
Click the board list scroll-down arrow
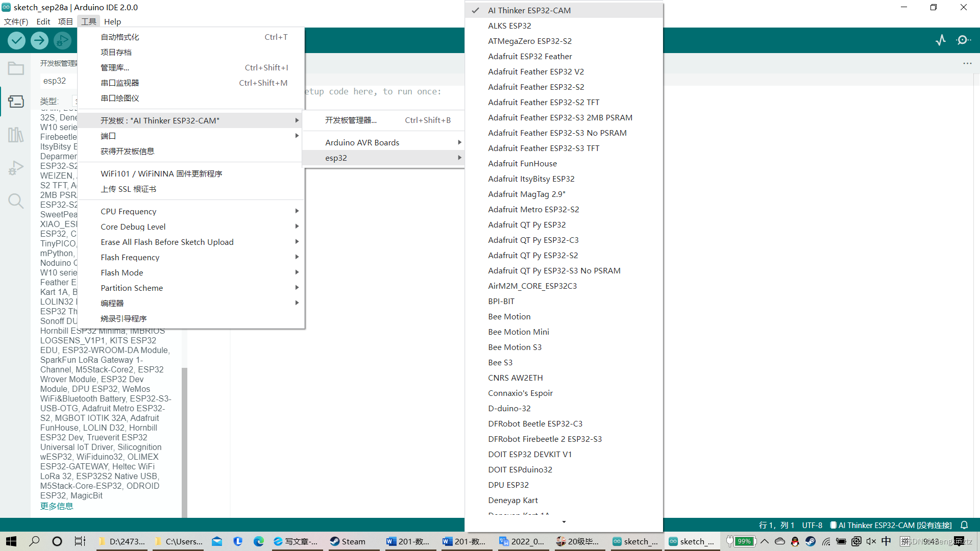pos(563,522)
